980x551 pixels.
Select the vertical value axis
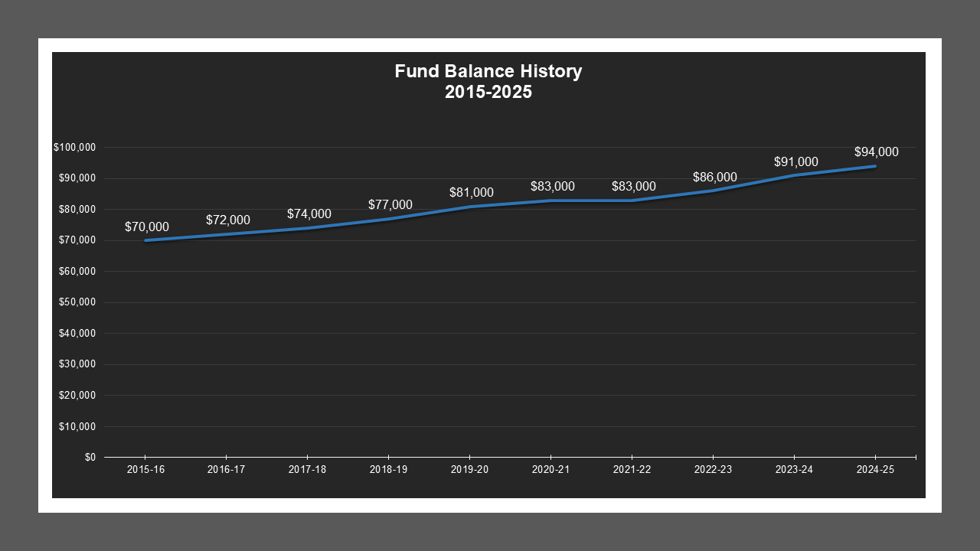tap(77, 302)
